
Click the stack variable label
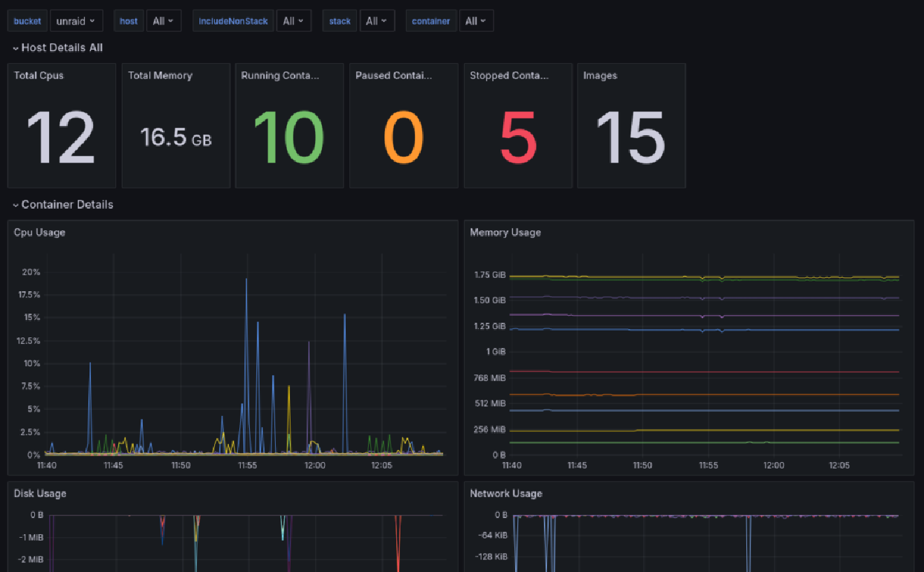(339, 20)
